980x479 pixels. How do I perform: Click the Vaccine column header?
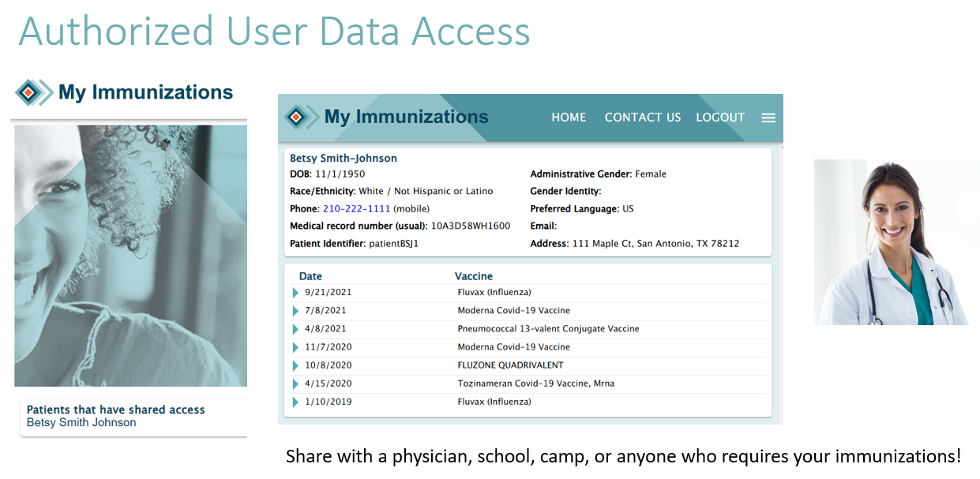click(x=474, y=276)
